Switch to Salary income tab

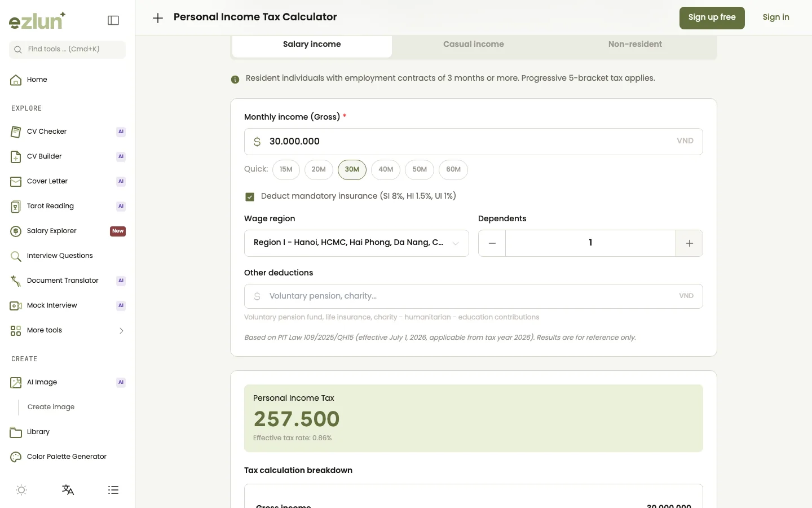point(312,45)
